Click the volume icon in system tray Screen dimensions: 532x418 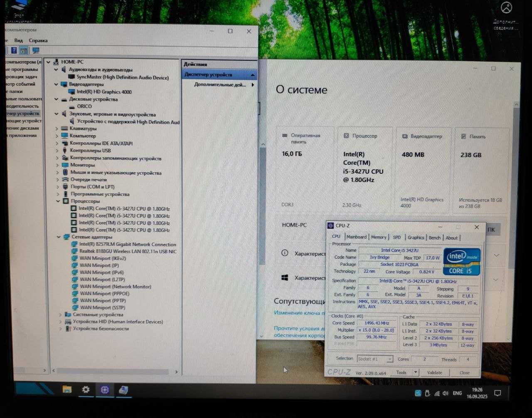pyautogui.click(x=446, y=393)
